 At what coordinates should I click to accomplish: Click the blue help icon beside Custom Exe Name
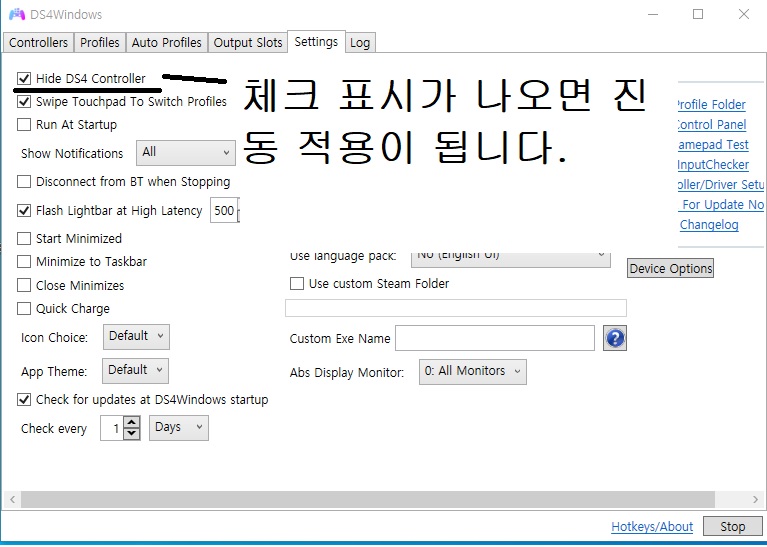(615, 338)
